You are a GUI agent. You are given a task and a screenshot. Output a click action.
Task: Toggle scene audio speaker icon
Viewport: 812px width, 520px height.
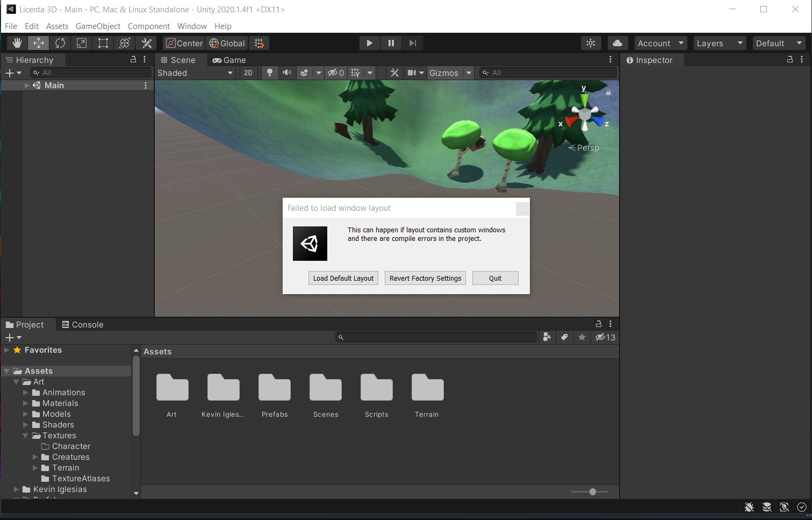tap(287, 73)
